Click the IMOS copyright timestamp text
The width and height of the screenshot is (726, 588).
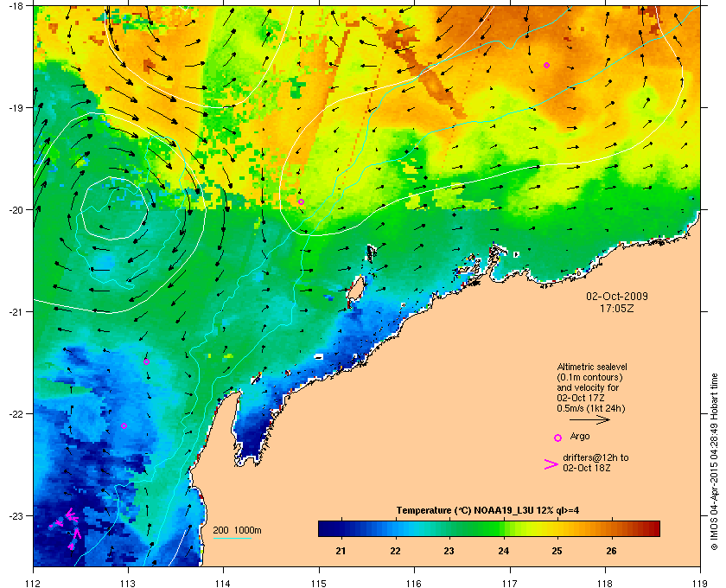point(714,462)
